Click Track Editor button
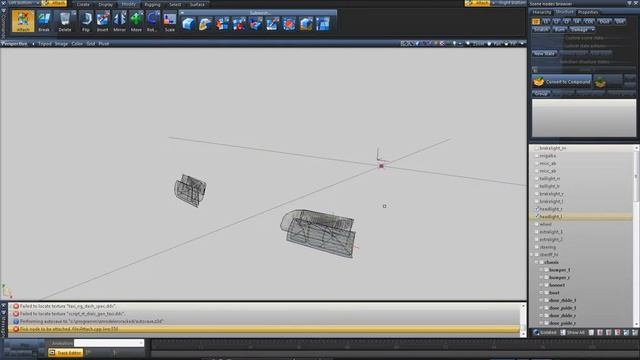This screenshot has width=640, height=360. [x=65, y=353]
